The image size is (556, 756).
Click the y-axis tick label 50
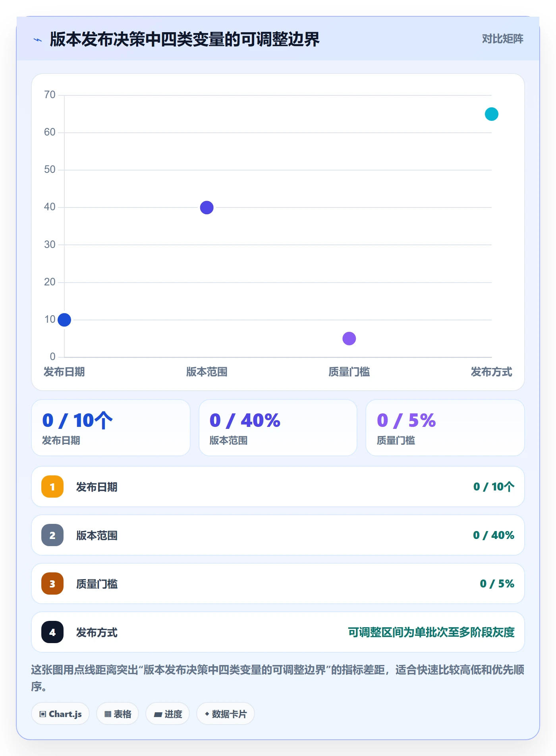[50, 169]
